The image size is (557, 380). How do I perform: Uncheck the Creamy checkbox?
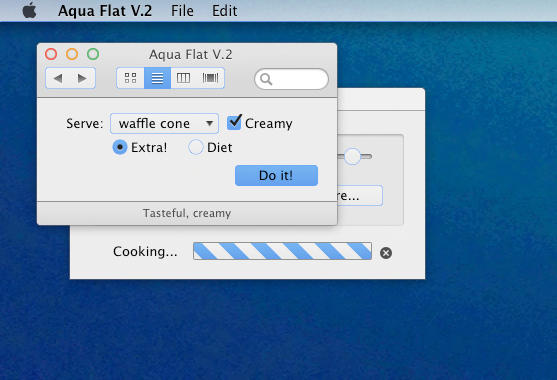pyautogui.click(x=234, y=122)
